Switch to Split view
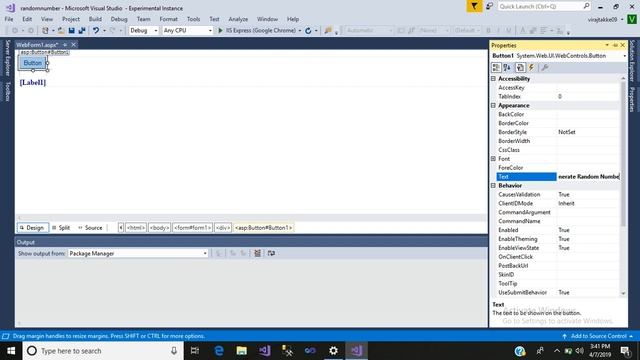Viewport: 640px width, 360px height. coord(61,228)
